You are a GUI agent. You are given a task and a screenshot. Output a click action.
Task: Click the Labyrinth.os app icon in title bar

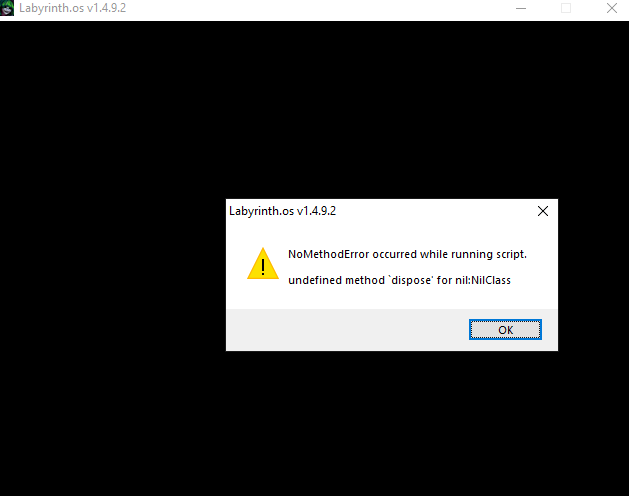[7, 8]
